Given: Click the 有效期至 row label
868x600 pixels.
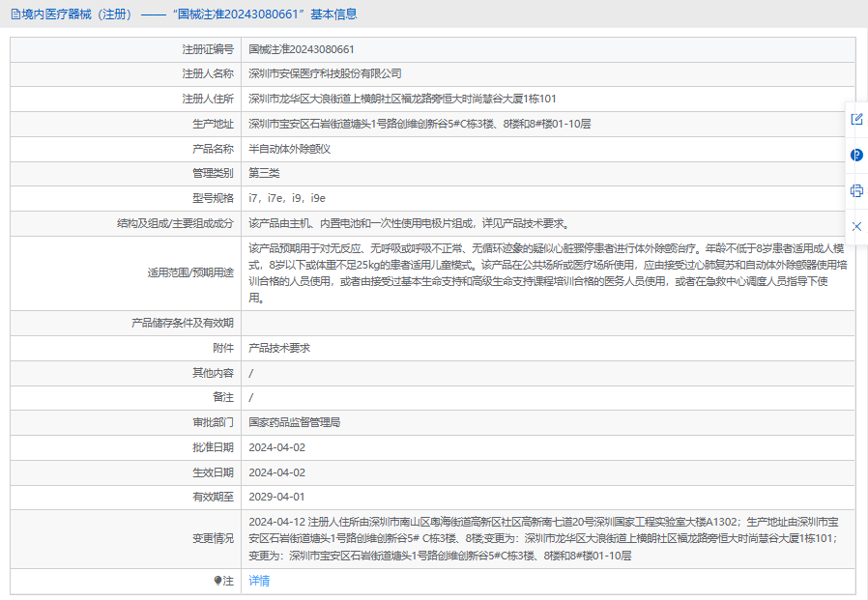Looking at the screenshot, I should [213, 497].
